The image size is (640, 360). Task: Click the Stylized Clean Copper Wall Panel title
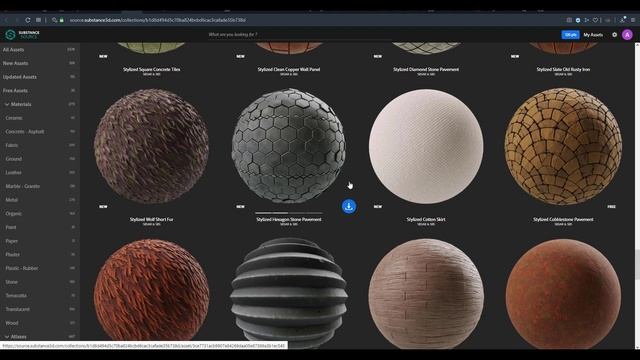click(289, 69)
